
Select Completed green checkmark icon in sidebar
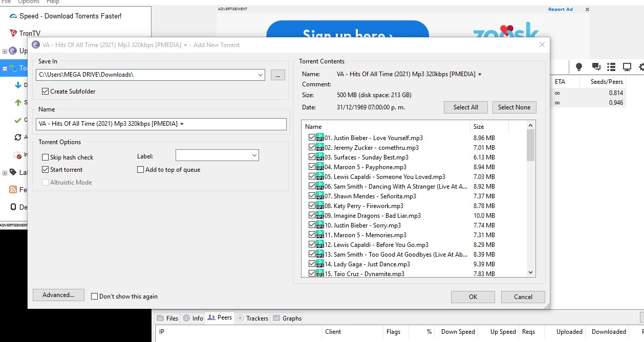18,120
